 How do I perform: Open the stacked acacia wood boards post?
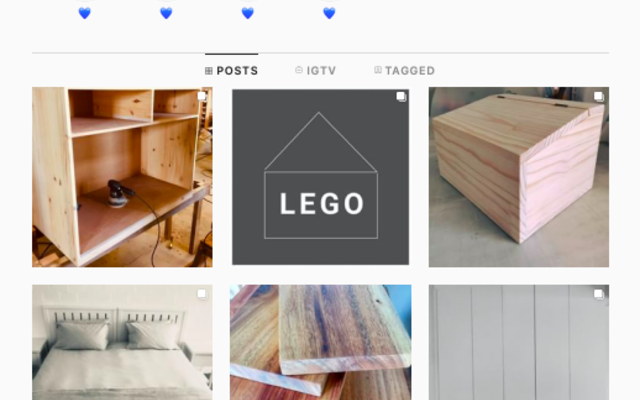[320, 342]
